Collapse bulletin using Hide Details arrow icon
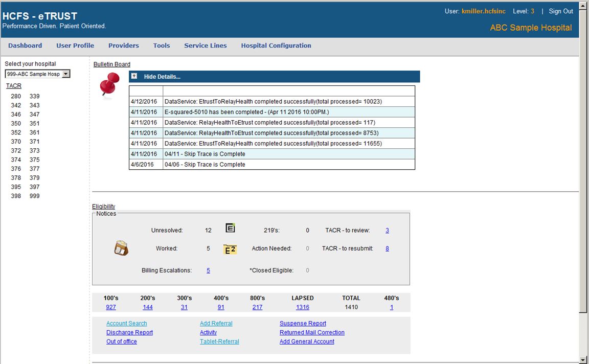Screen dimensions: 589x364 (134, 76)
